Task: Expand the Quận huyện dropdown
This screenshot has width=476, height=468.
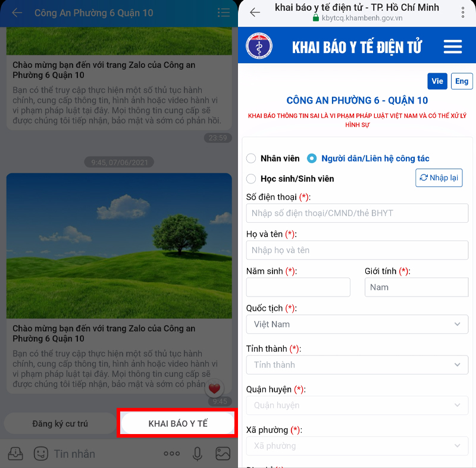Action: pyautogui.click(x=358, y=405)
